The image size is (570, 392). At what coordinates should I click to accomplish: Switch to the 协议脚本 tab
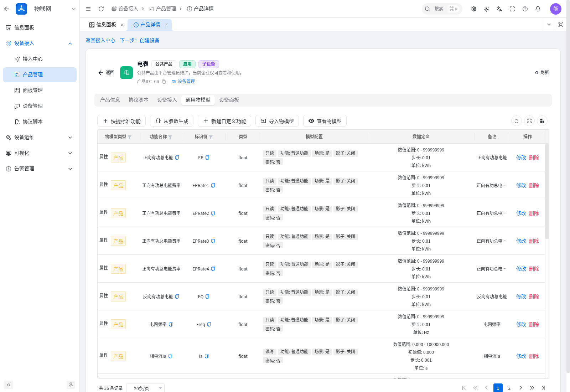point(139,100)
